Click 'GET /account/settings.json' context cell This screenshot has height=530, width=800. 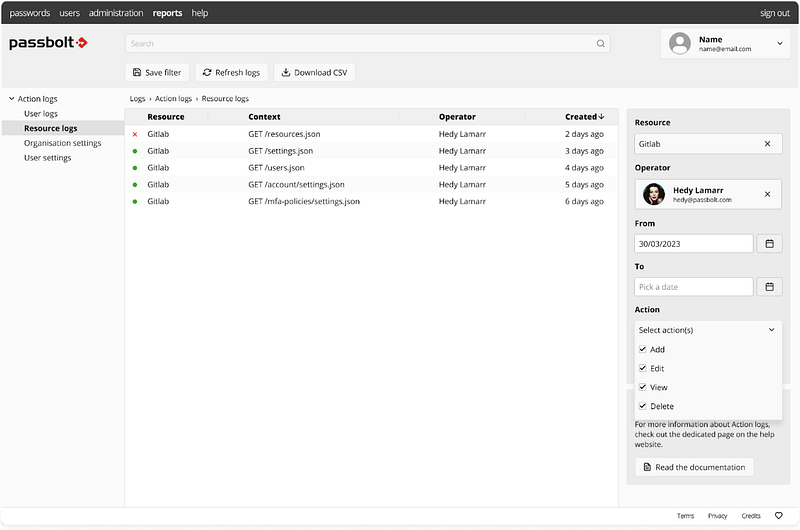(296, 185)
